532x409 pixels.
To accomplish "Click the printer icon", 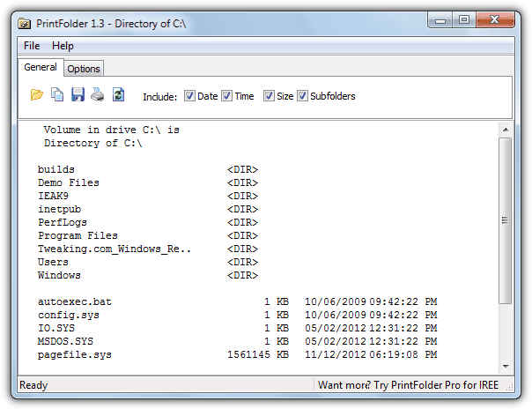I will coord(98,95).
